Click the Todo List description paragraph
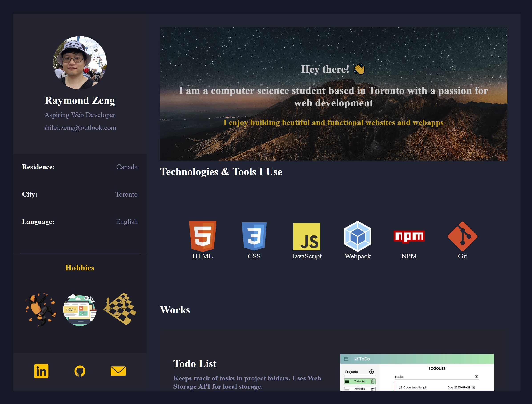Image resolution: width=532 pixels, height=404 pixels. [247, 382]
